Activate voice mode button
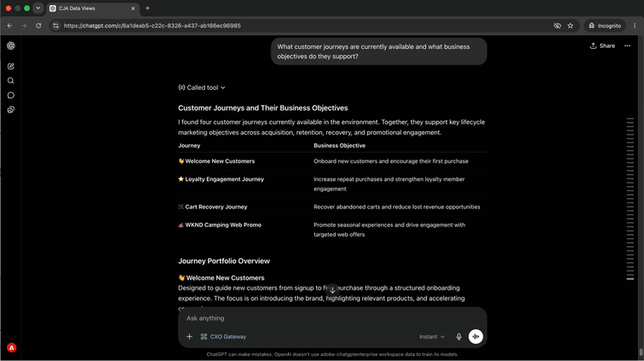 click(476, 337)
